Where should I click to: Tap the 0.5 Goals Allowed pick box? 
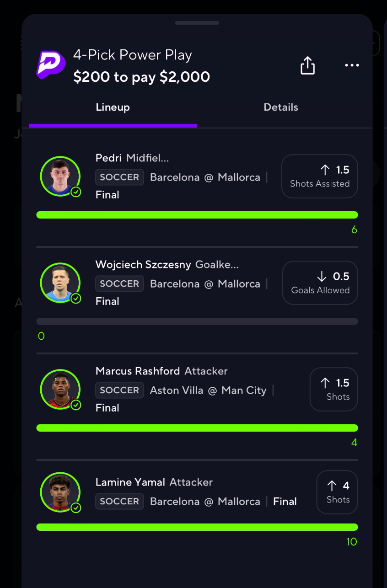click(320, 283)
